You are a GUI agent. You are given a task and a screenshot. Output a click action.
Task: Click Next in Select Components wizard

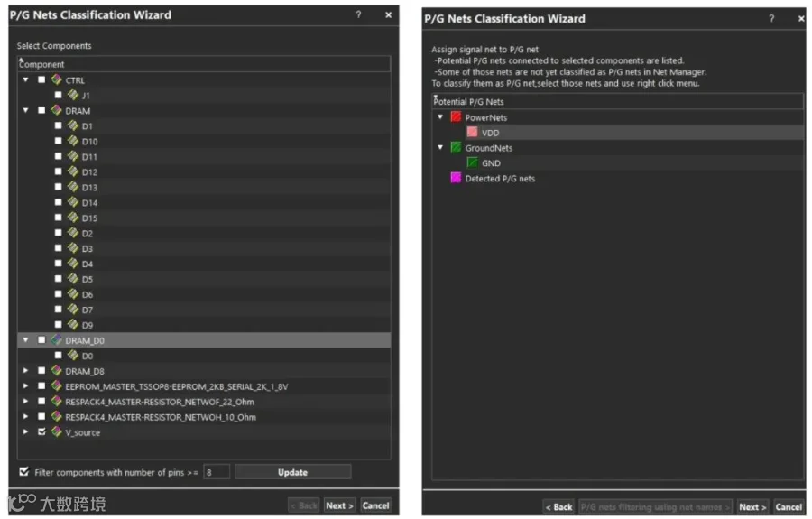pyautogui.click(x=340, y=505)
